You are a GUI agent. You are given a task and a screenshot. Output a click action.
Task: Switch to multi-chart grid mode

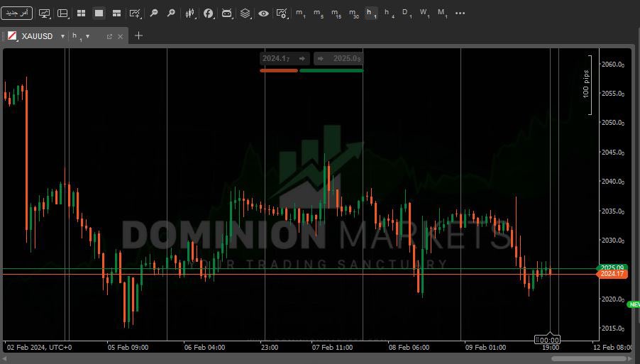[81, 13]
